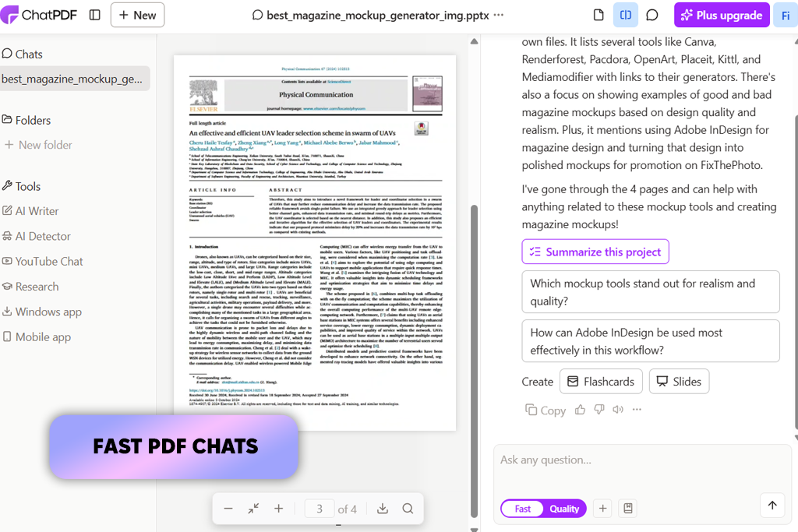Click the page number field showing 3
Image resolution: width=798 pixels, height=532 pixels.
coord(319,509)
